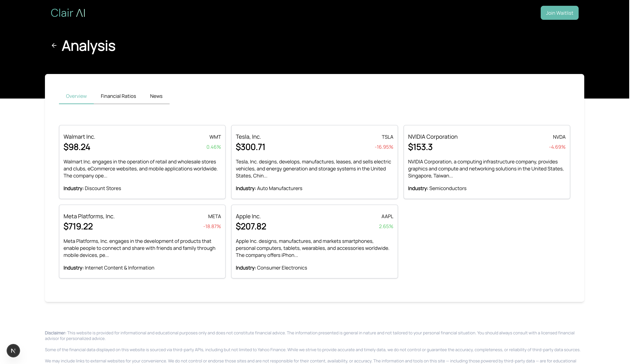Open the Next.js dev tools N badge
Viewport: 632px width, 364px height.
click(13, 350)
